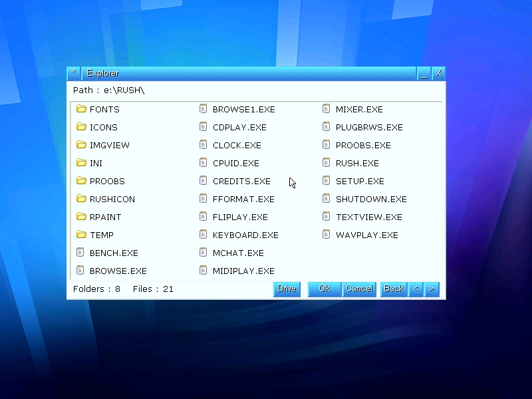Select the file name MIXER.EXE

[x=359, y=109]
